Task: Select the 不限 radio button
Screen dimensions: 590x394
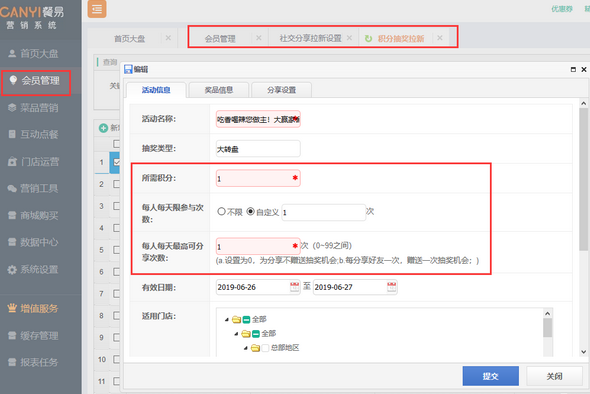Action: [221, 211]
